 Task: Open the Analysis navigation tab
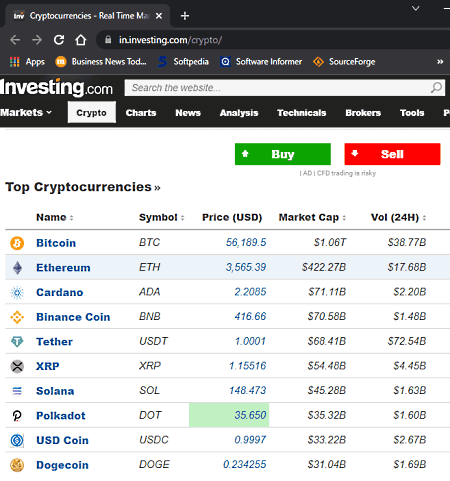[x=239, y=113]
